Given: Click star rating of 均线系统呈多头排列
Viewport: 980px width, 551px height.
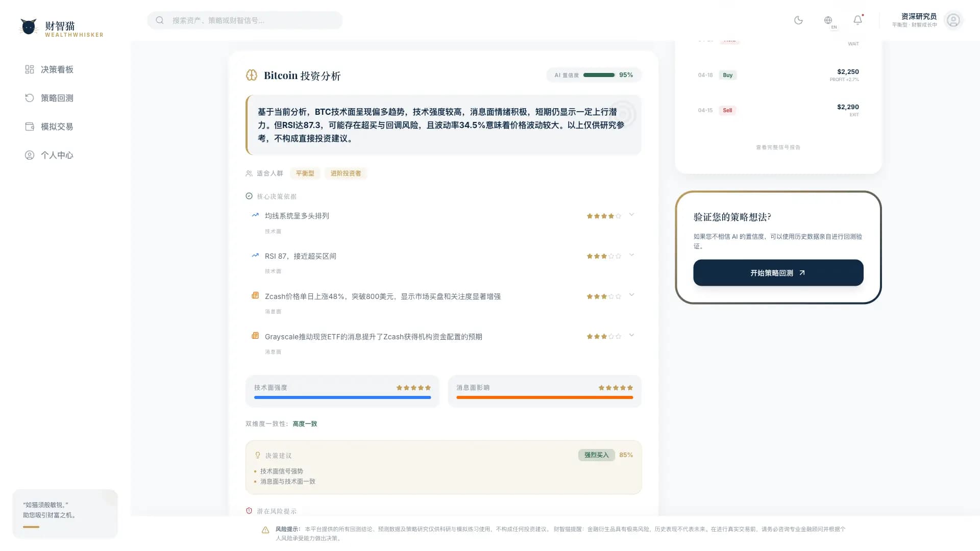Looking at the screenshot, I should point(604,216).
